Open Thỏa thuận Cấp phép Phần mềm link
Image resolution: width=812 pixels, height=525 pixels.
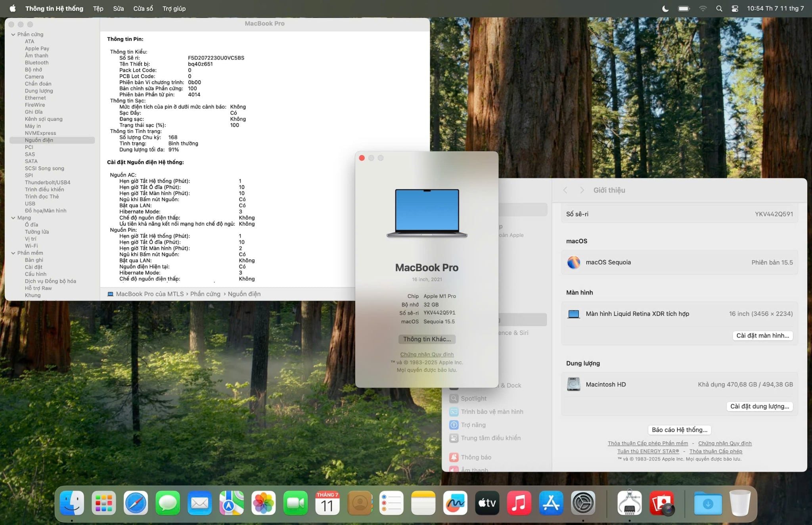pos(648,443)
